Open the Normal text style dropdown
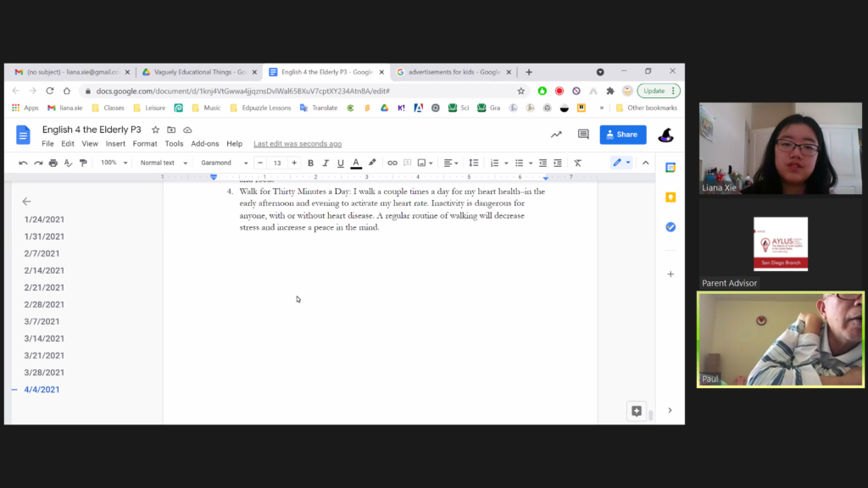This screenshot has width=868, height=488. 164,164
